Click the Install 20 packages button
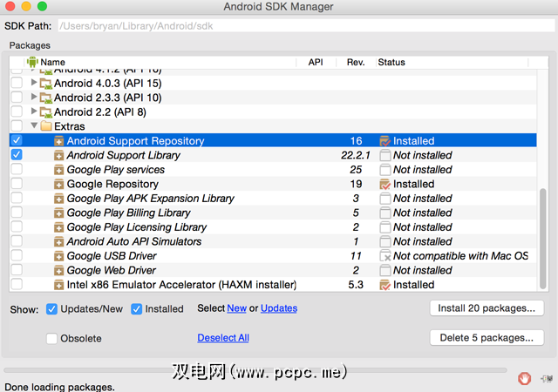558x392 pixels. click(x=487, y=308)
